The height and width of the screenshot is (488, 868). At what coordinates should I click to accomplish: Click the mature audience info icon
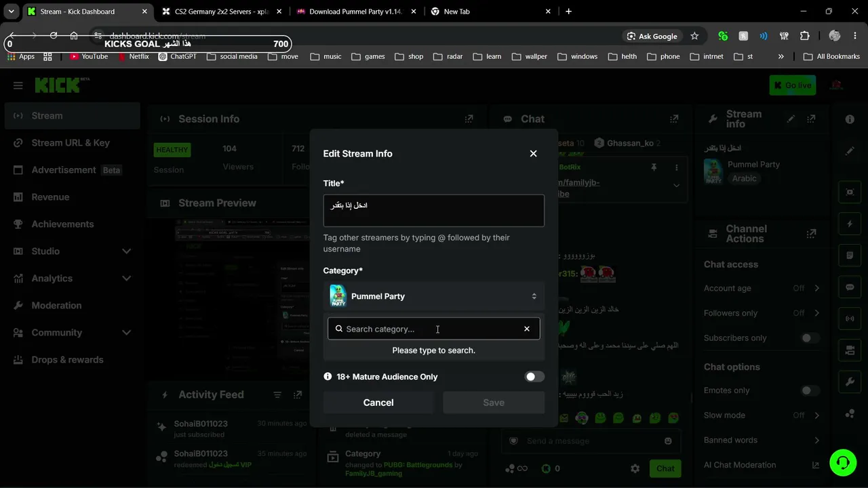tap(328, 377)
